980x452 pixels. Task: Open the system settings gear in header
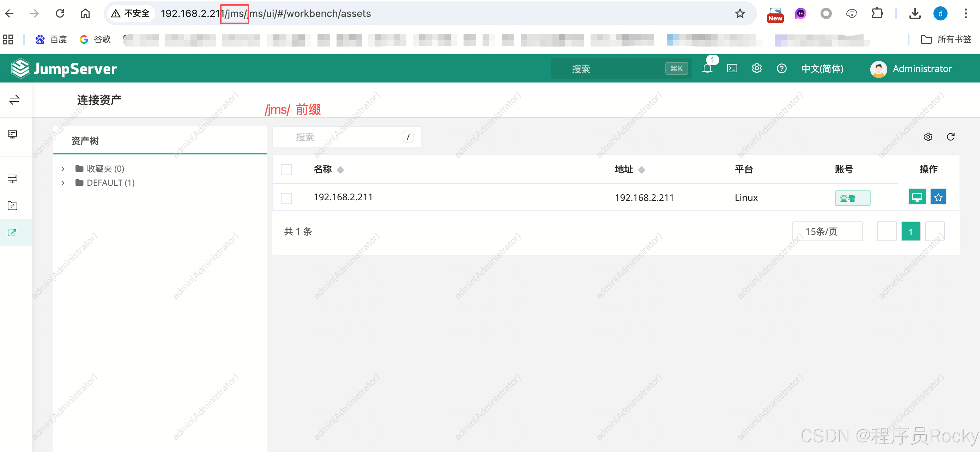(757, 68)
